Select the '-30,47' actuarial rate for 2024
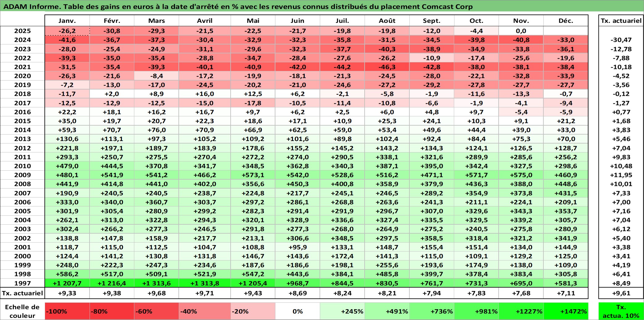The height and width of the screenshot is (320, 644). click(x=621, y=40)
